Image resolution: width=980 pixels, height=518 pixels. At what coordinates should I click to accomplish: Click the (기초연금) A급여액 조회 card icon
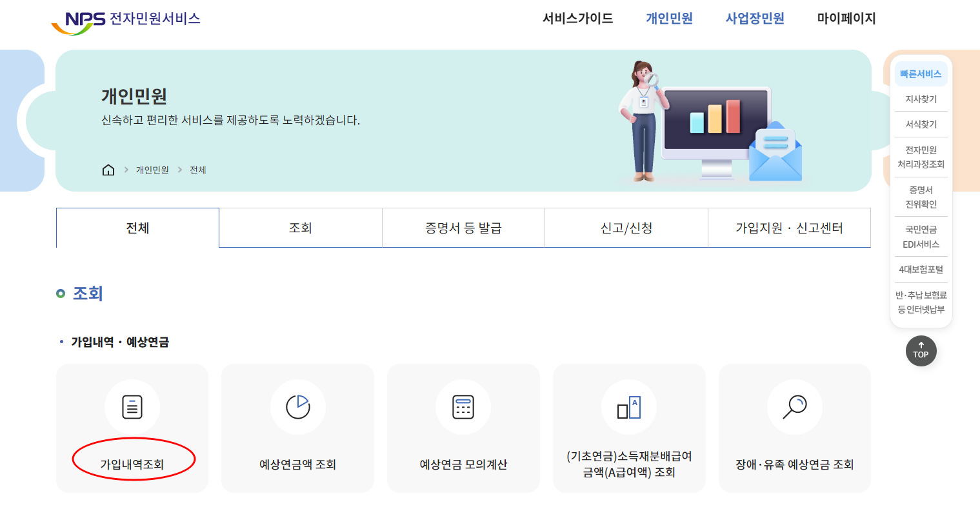[x=629, y=407]
